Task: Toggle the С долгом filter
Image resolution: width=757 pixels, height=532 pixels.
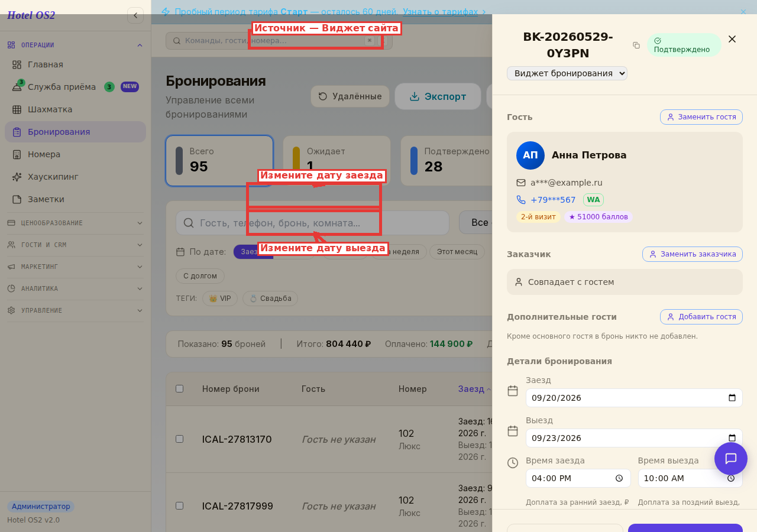Action: [x=200, y=276]
